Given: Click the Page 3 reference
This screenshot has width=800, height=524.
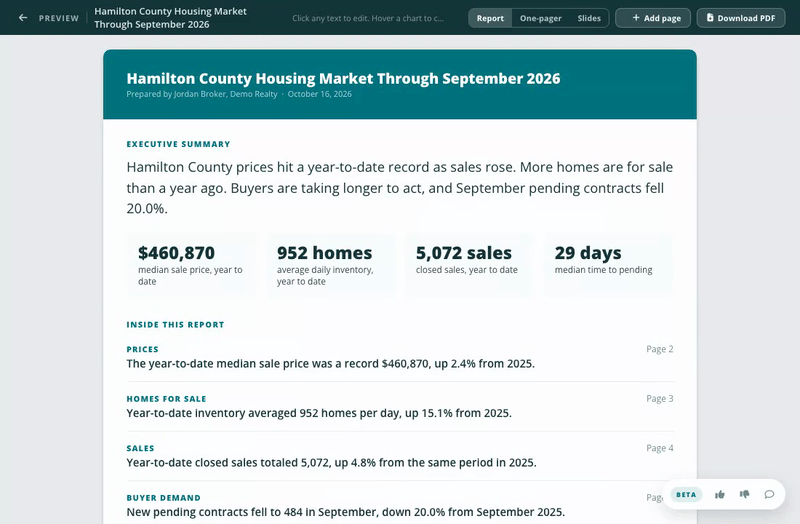Looking at the screenshot, I should pyautogui.click(x=660, y=398).
